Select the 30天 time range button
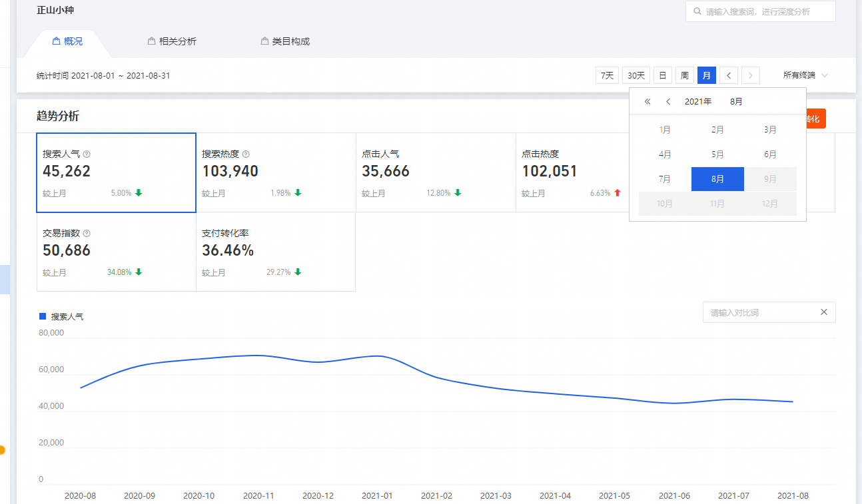The image size is (862, 504). [x=636, y=75]
